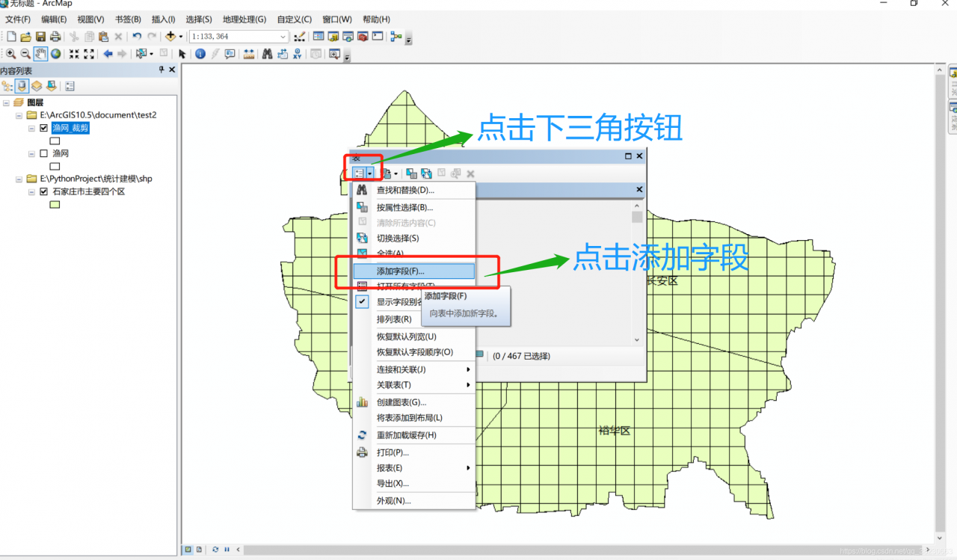Click the Print icon in the standard toolbar
The width and height of the screenshot is (957, 560).
point(55,36)
